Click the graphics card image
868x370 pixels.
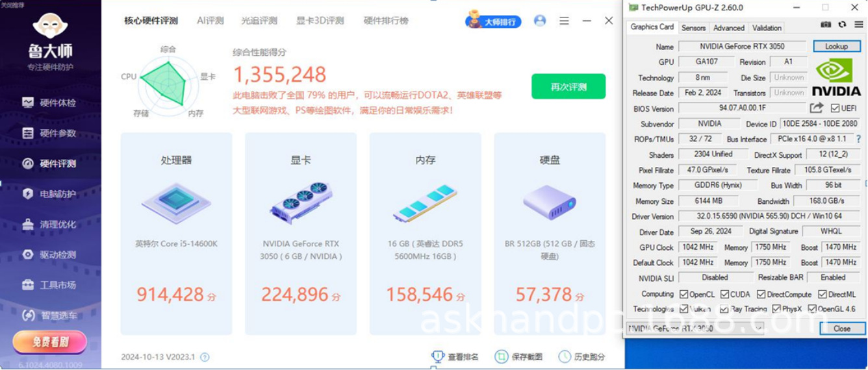tap(301, 202)
